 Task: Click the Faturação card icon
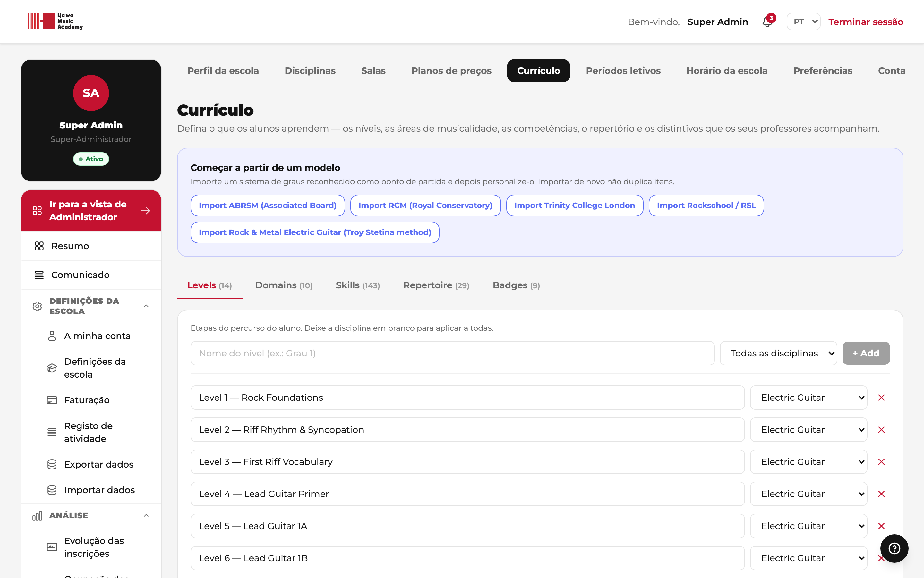pyautogui.click(x=52, y=400)
